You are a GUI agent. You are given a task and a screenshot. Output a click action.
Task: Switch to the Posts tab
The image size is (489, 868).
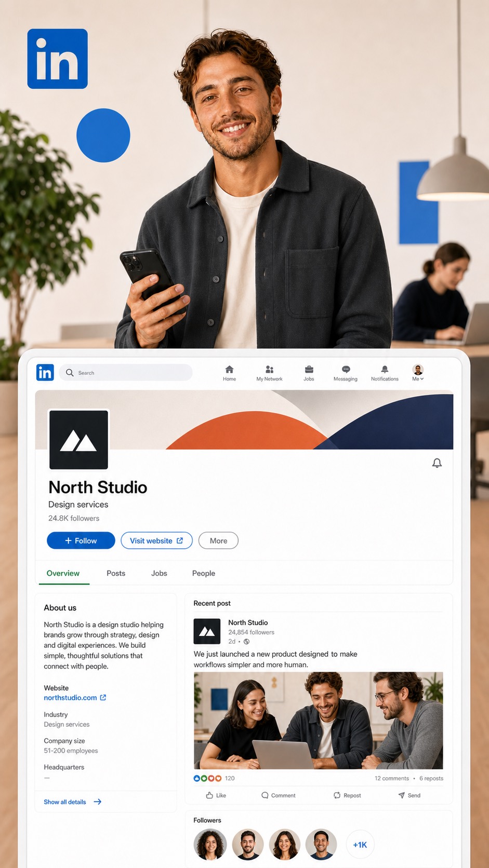(x=116, y=573)
